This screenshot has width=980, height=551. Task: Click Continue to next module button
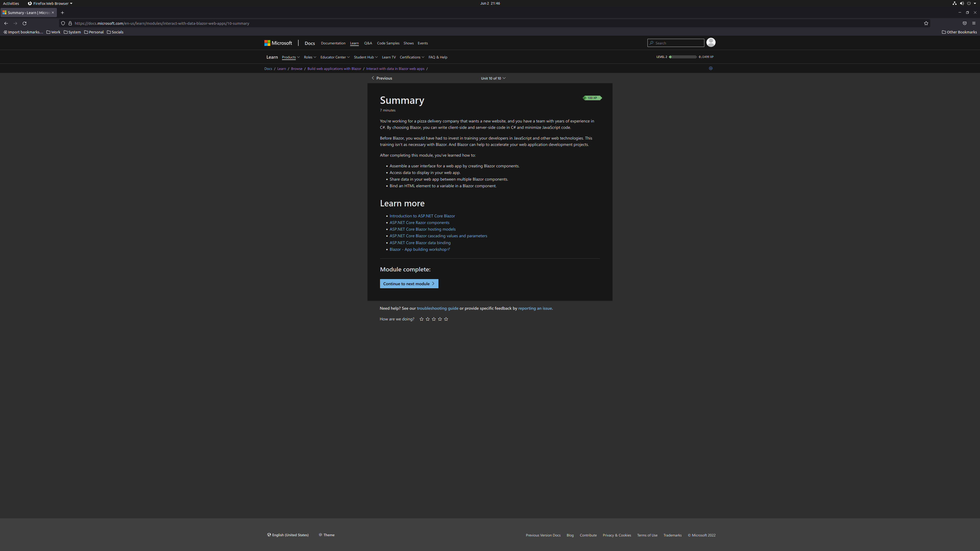[x=409, y=284]
